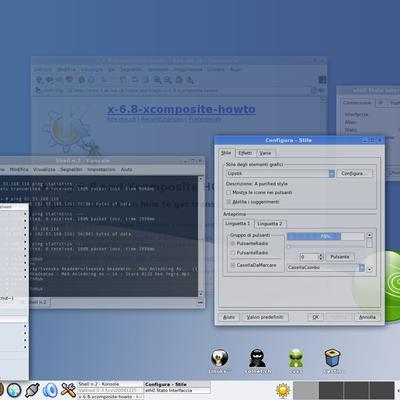Click the preview vertical scrollbar up arrow
This screenshot has width=400, height=400.
click(x=369, y=235)
